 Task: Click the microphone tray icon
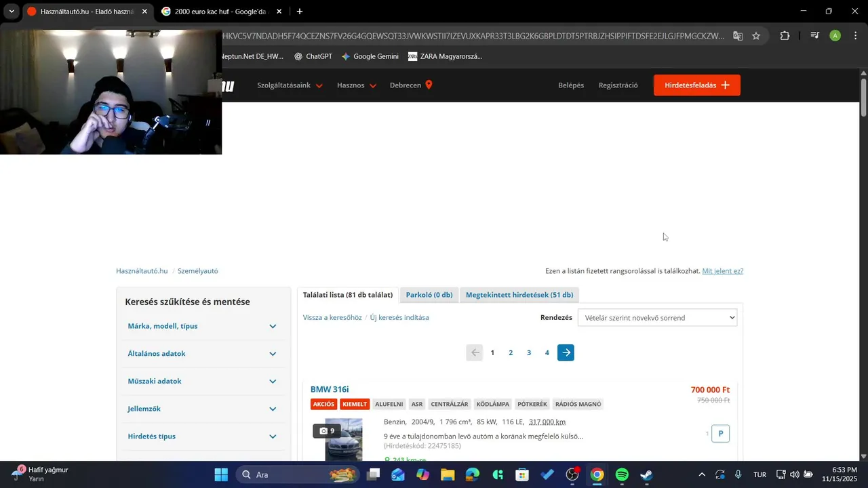pos(738,474)
